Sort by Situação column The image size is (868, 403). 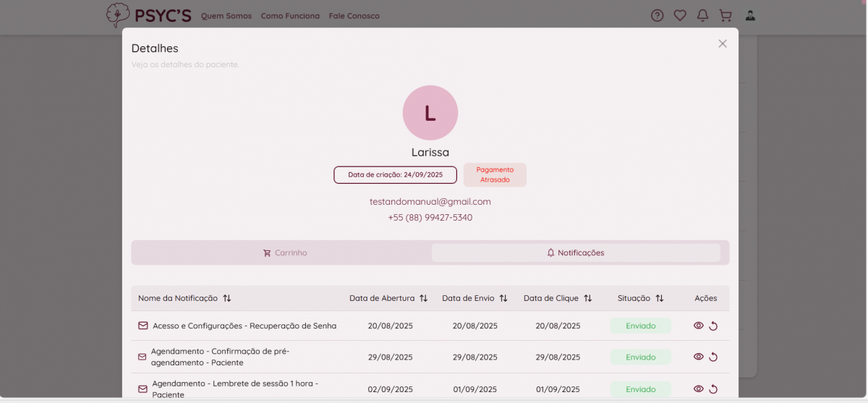[660, 298]
